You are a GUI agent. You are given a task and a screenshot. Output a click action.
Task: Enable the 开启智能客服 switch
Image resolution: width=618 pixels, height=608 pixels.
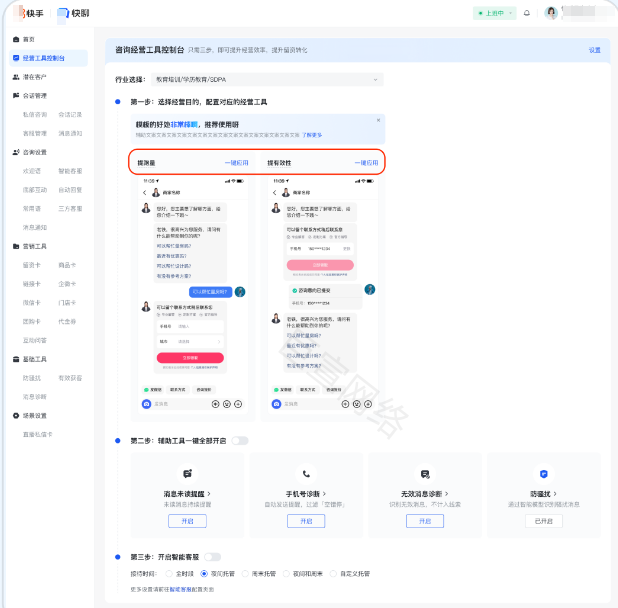pyautogui.click(x=213, y=557)
